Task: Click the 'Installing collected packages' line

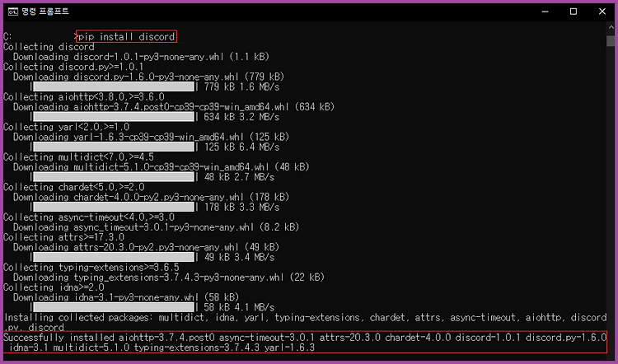Action: click(305, 322)
